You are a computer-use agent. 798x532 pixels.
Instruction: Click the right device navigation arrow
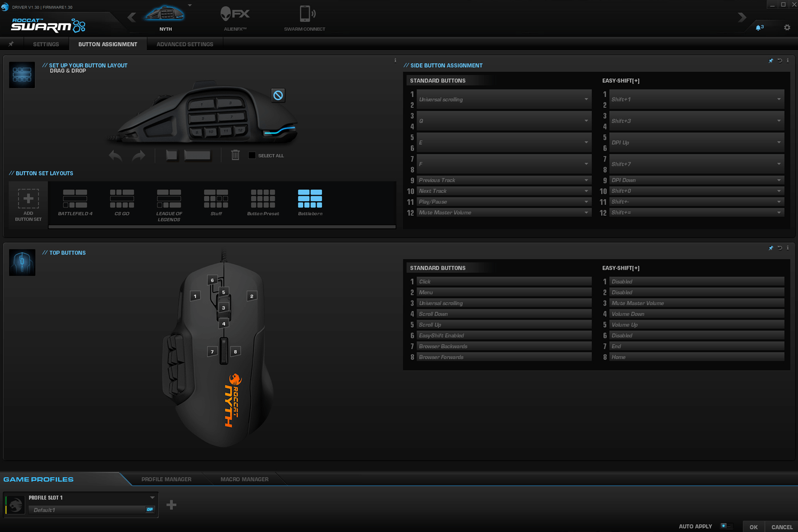click(x=742, y=17)
